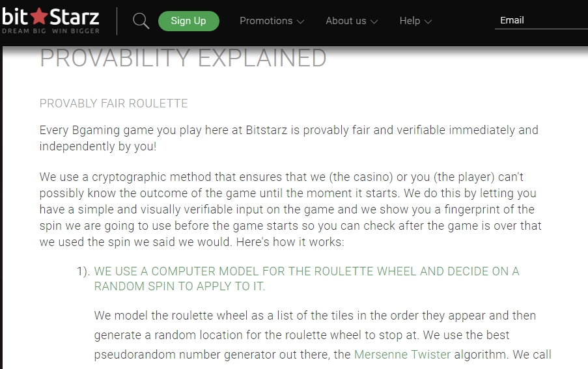Click the 'We use a computer model' heading

pyautogui.click(x=307, y=279)
